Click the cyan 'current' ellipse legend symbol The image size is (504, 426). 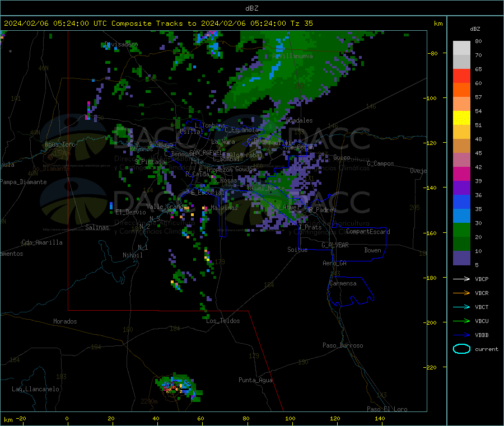point(461,349)
